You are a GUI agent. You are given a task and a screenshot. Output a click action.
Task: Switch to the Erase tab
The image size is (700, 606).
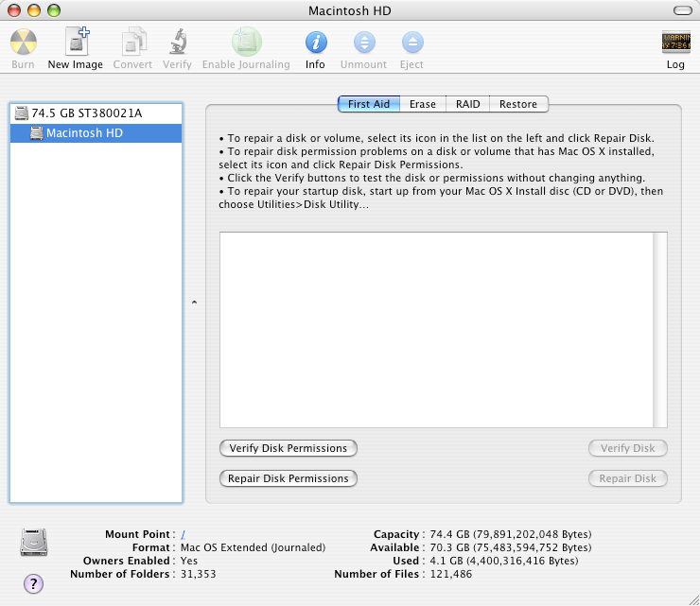pos(422,104)
